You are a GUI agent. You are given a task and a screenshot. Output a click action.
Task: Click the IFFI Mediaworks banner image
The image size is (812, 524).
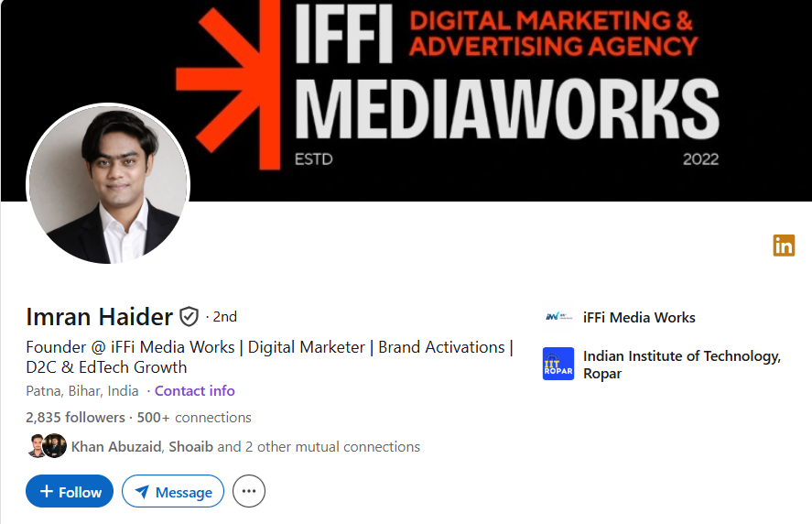click(x=406, y=101)
